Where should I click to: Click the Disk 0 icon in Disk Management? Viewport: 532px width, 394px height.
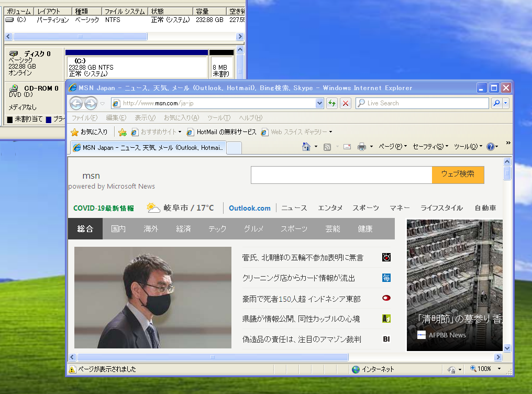pos(14,53)
